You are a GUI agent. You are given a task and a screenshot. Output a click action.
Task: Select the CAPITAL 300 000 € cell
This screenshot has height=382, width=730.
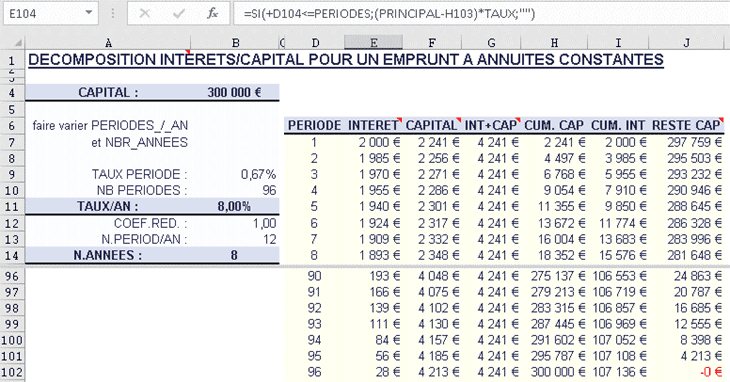[234, 92]
